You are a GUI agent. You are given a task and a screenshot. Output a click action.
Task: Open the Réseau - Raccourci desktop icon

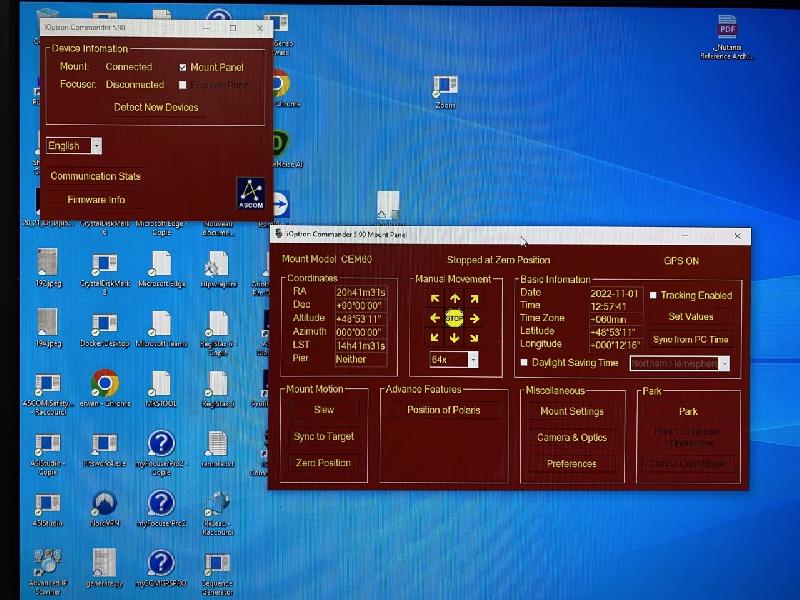point(218,513)
